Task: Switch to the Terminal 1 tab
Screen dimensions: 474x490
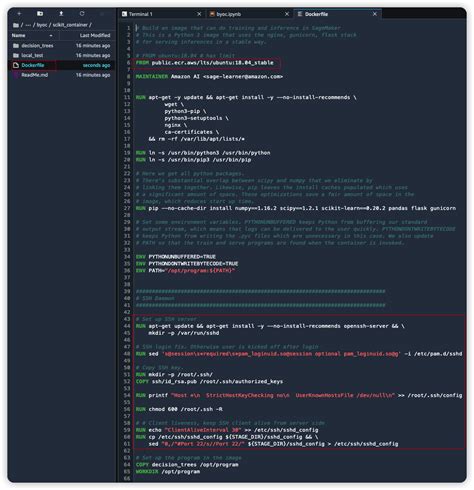Action: tap(140, 14)
